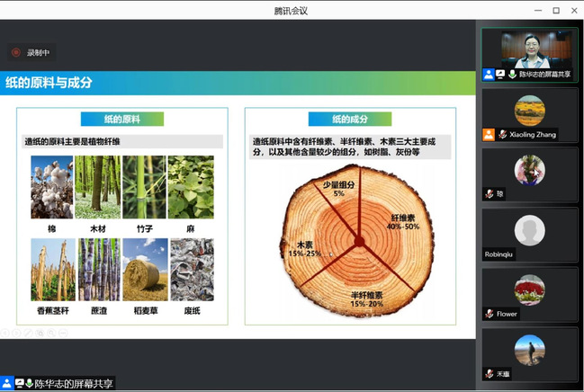This screenshot has width=584, height=392.
Task: Click Flower's red flower avatar
Action: click(x=529, y=290)
